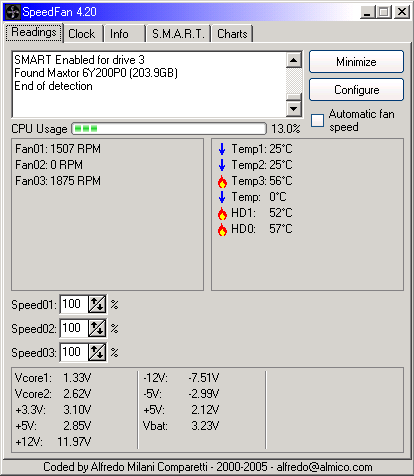Click the Temp3: 56°C reading
The width and height of the screenshot is (414, 476).
click(262, 181)
